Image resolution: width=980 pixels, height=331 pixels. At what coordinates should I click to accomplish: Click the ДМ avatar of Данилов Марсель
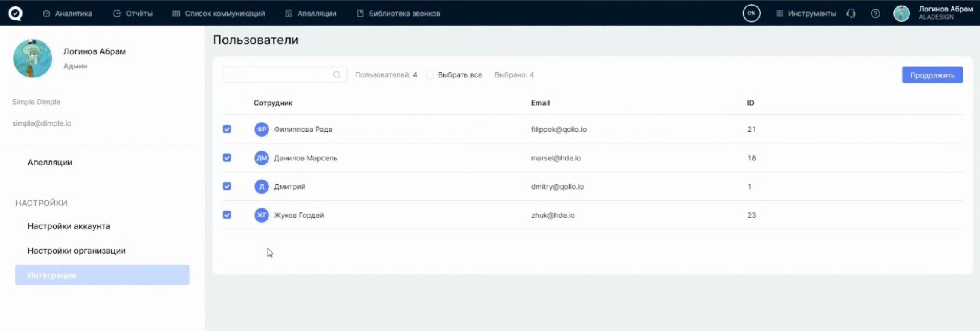tap(261, 158)
